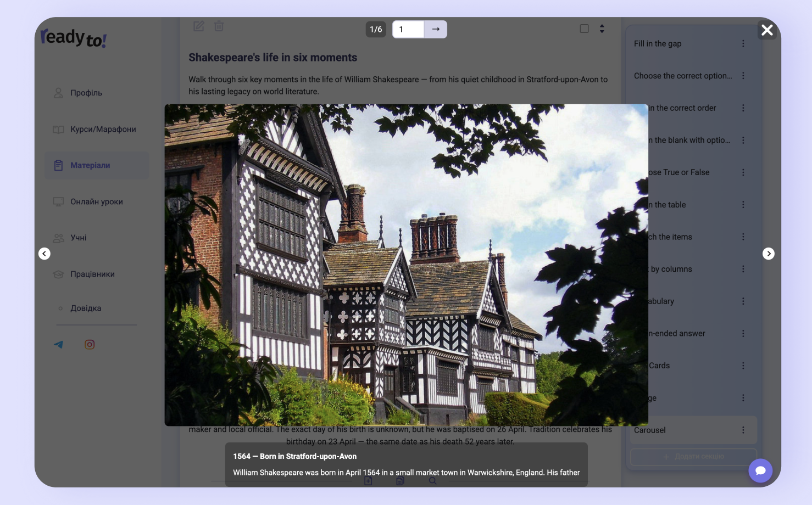Click the Курси/Марафони book icon
This screenshot has width=812, height=505.
click(58, 130)
